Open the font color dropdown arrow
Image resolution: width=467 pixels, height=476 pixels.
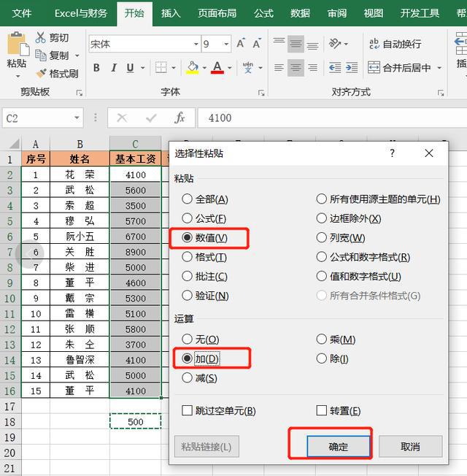230,68
